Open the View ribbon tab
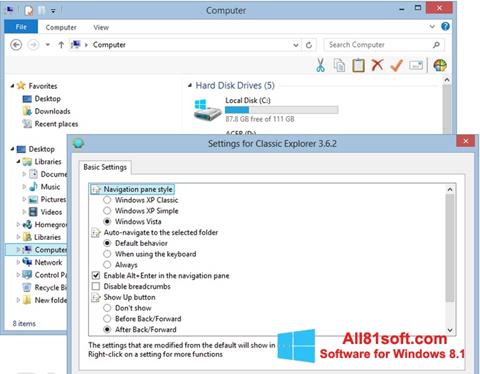This screenshot has height=374, width=480. tap(101, 27)
